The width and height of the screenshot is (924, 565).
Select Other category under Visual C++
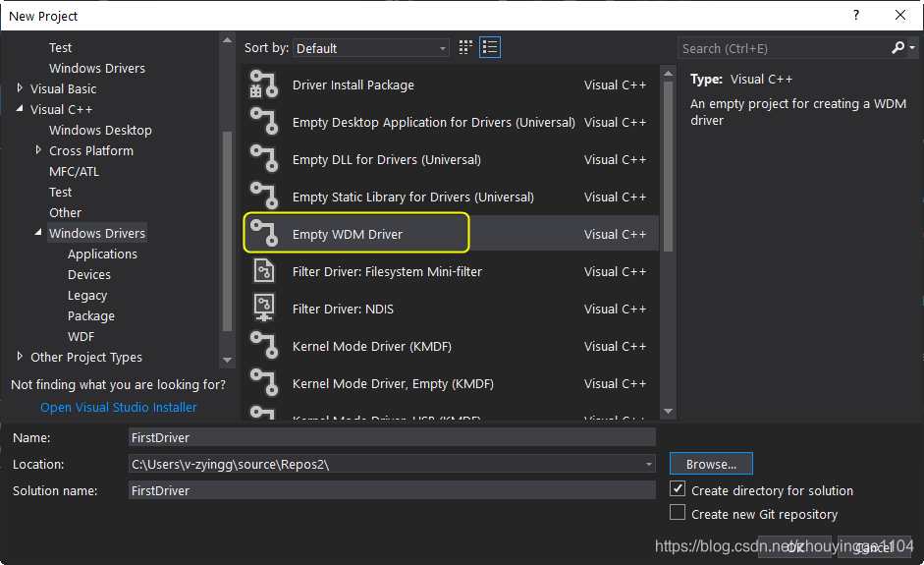[65, 213]
